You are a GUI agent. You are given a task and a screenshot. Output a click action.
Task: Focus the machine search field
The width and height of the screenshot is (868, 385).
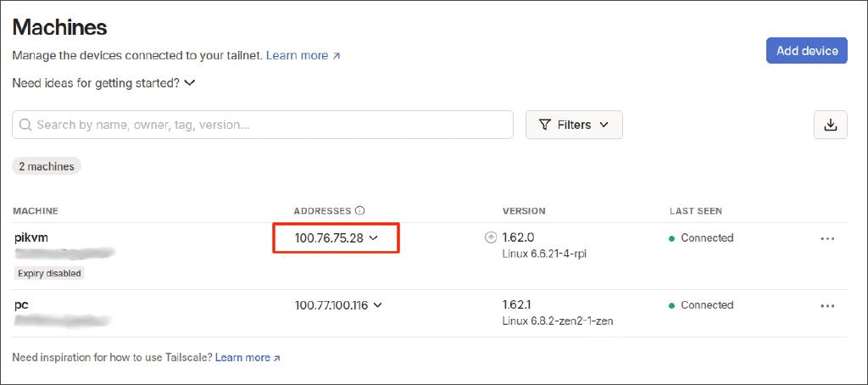271,125
